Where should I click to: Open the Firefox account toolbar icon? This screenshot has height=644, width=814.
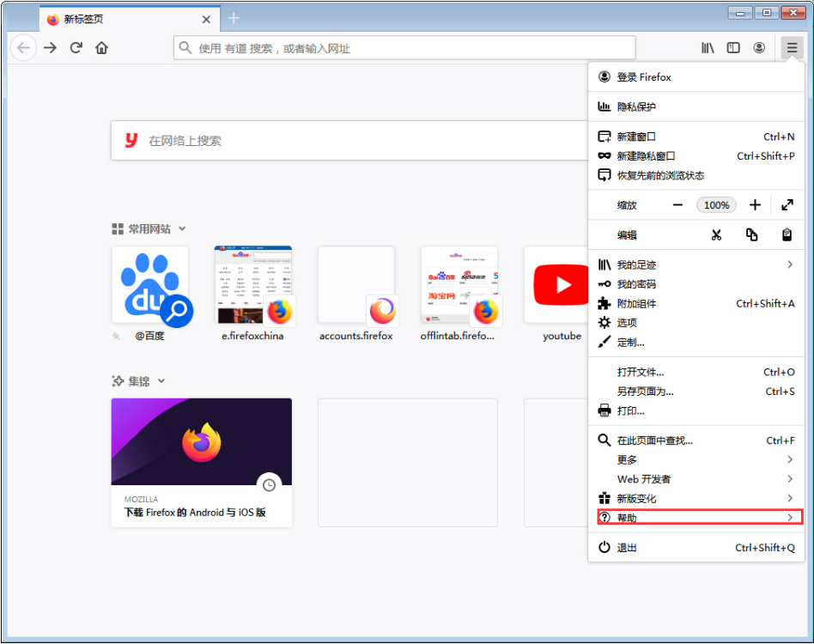coord(759,48)
